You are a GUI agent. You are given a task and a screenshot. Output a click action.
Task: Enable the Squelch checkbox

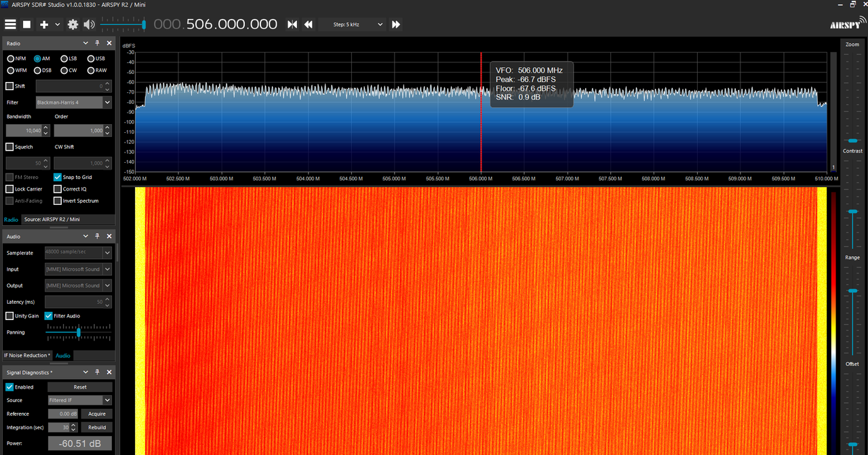point(9,146)
